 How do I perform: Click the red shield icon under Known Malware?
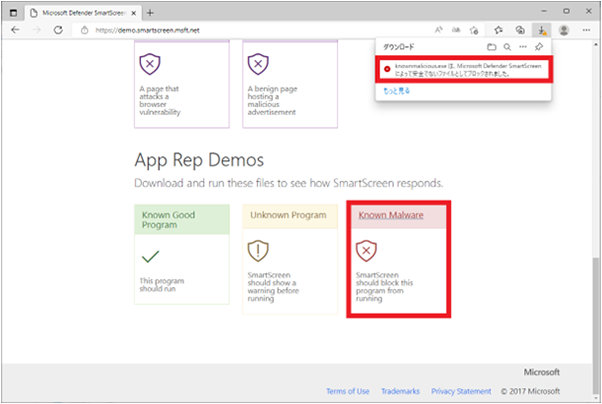point(366,251)
